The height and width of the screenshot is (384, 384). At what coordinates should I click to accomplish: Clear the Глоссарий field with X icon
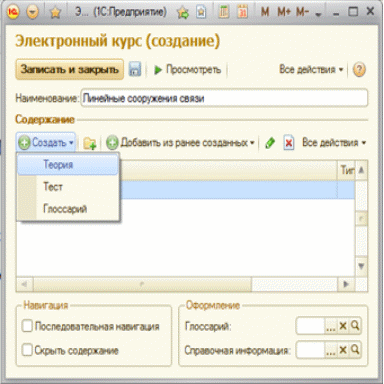343,326
